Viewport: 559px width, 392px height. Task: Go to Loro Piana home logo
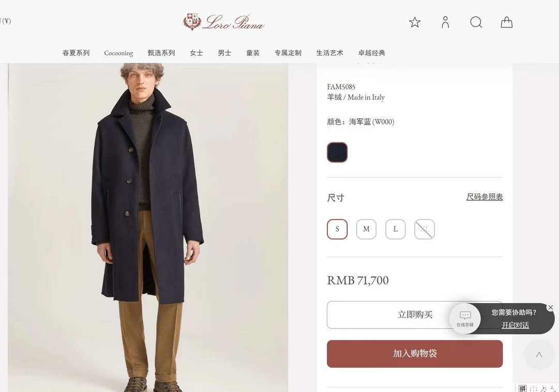(x=223, y=22)
